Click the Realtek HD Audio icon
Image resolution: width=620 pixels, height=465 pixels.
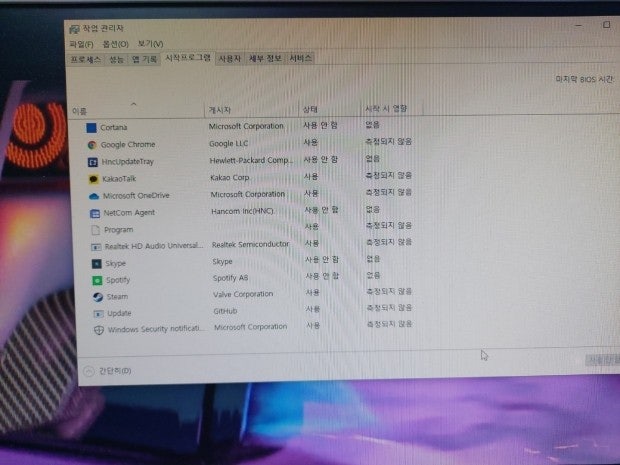point(96,247)
